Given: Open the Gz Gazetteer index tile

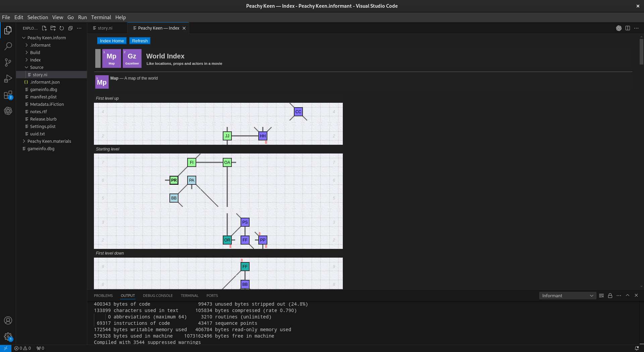Looking at the screenshot, I should 132,58.
